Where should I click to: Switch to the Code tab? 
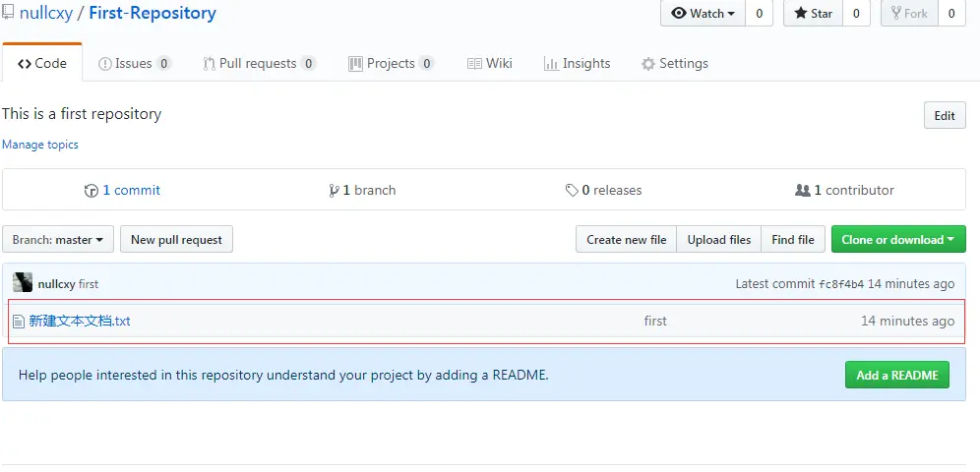[x=42, y=63]
